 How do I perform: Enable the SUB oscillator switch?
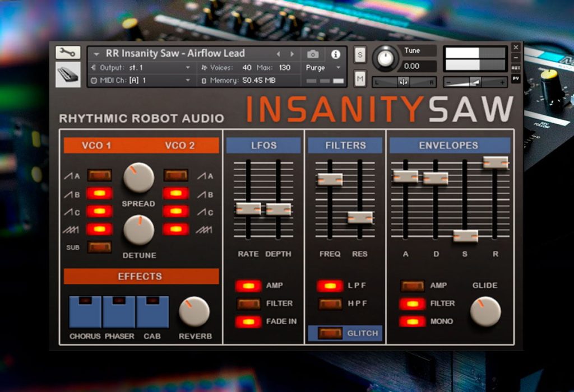pos(100,247)
